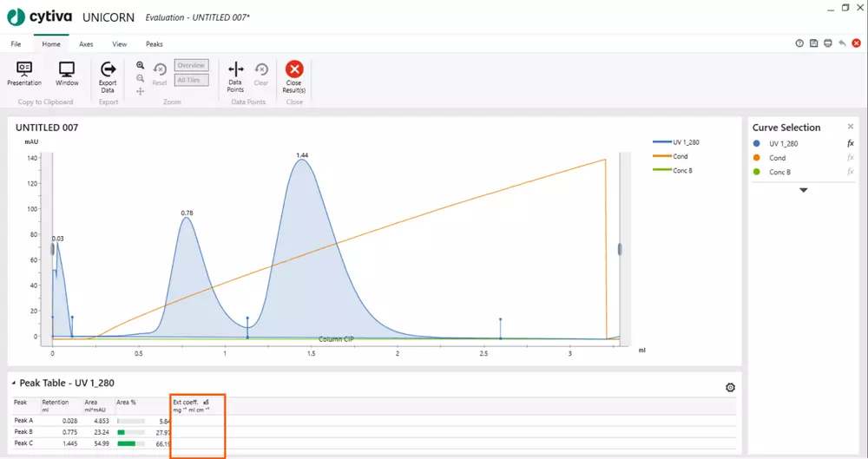This screenshot has height=459, width=868.
Task: Close the Curve Selection panel
Action: coord(851,127)
